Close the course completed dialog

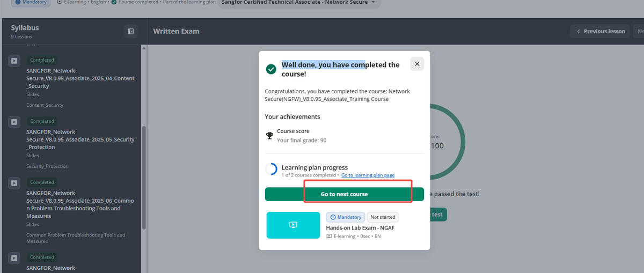point(417,64)
